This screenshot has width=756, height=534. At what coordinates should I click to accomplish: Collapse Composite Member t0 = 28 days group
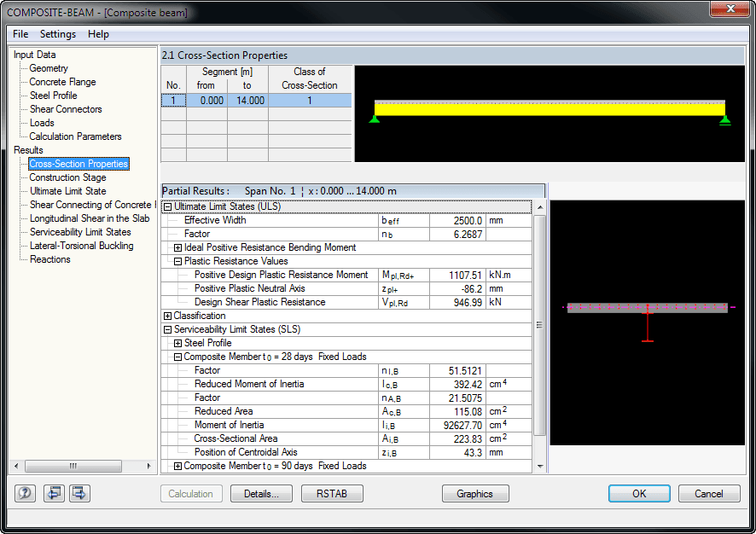(178, 357)
